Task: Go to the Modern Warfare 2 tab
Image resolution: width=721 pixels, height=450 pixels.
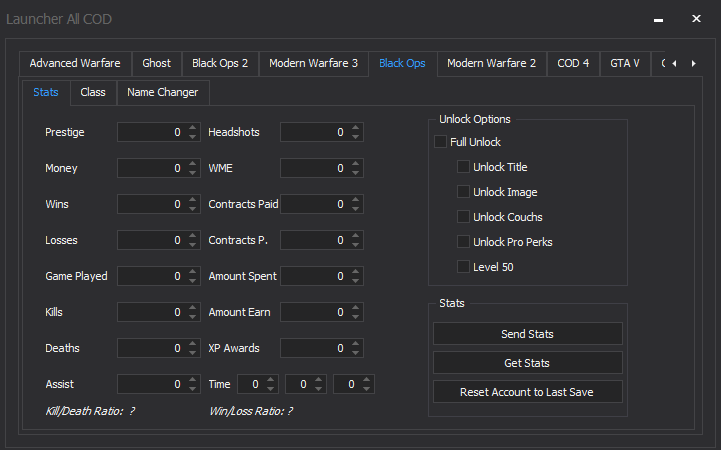Action: pyautogui.click(x=492, y=63)
